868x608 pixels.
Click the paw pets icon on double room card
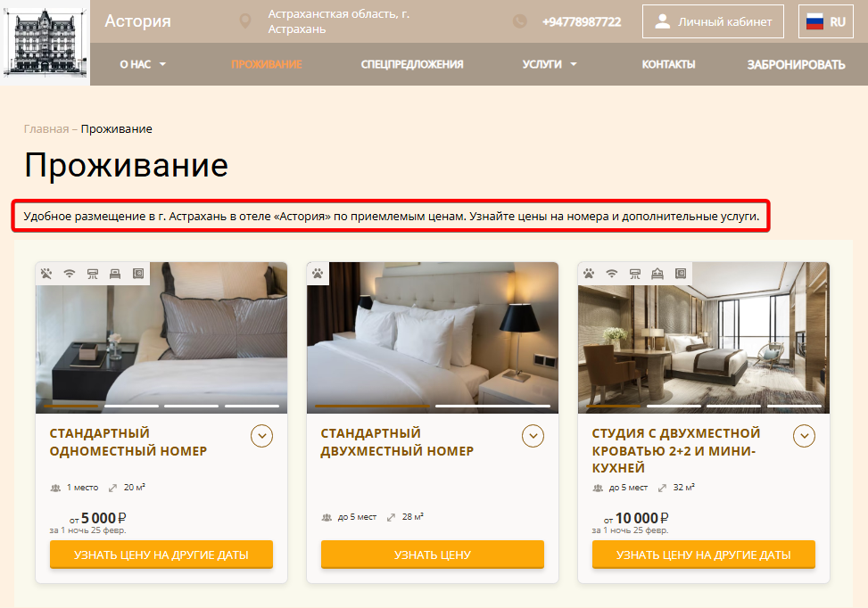318,274
